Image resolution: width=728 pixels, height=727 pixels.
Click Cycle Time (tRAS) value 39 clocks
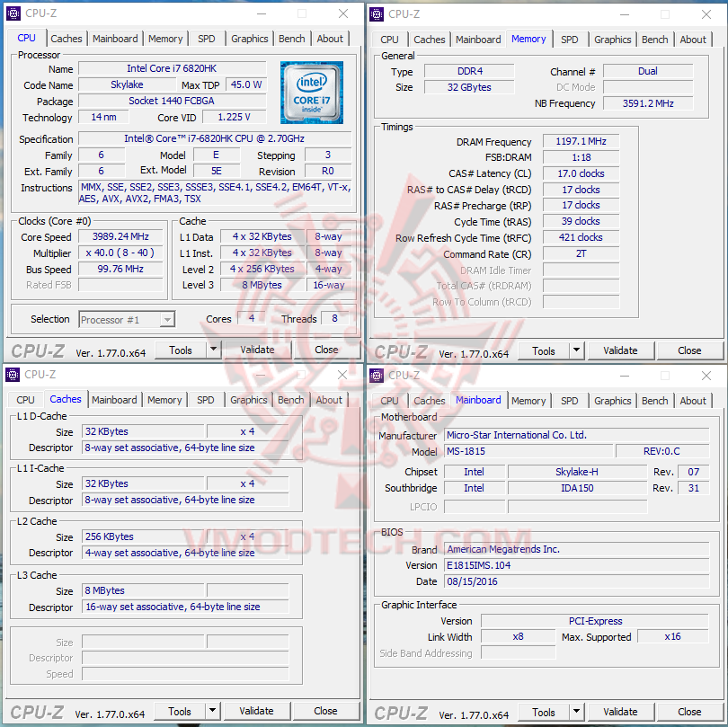click(x=581, y=221)
